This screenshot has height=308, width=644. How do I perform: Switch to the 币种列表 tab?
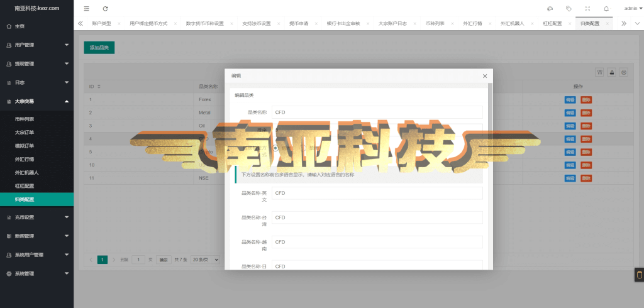pyautogui.click(x=435, y=24)
